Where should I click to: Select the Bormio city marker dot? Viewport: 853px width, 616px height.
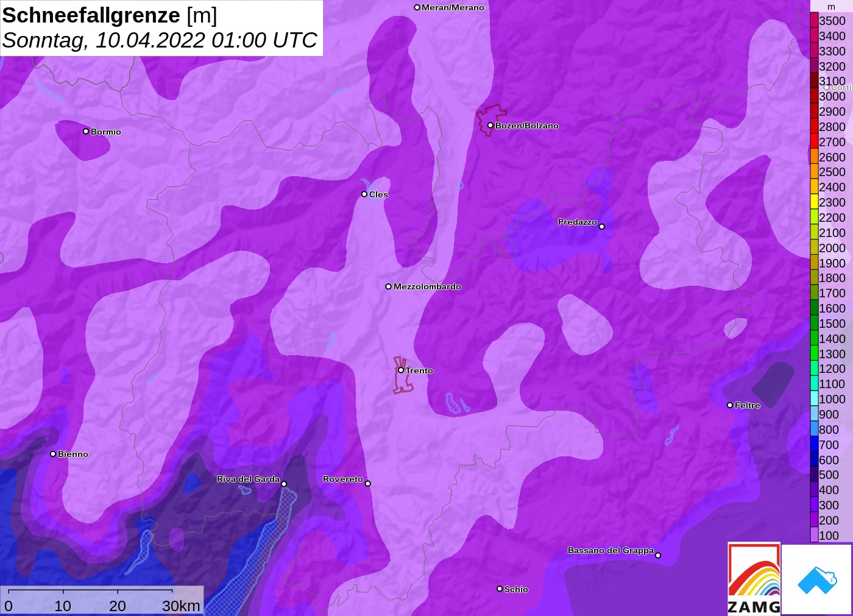coord(86,132)
